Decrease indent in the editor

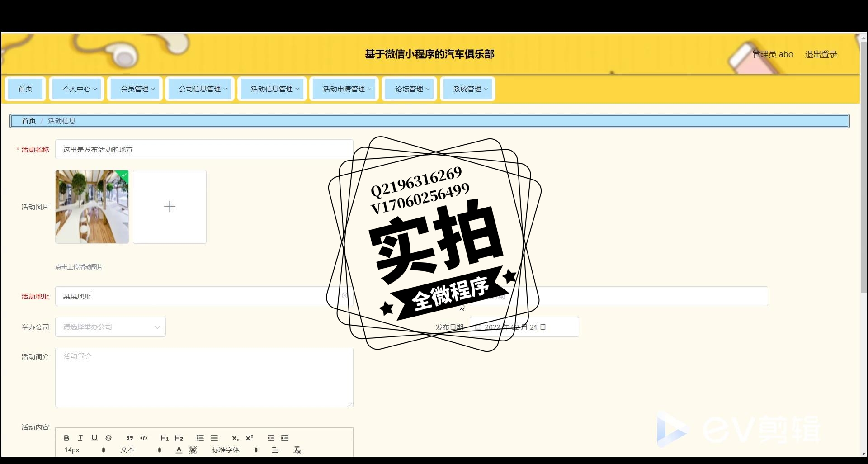(x=271, y=438)
